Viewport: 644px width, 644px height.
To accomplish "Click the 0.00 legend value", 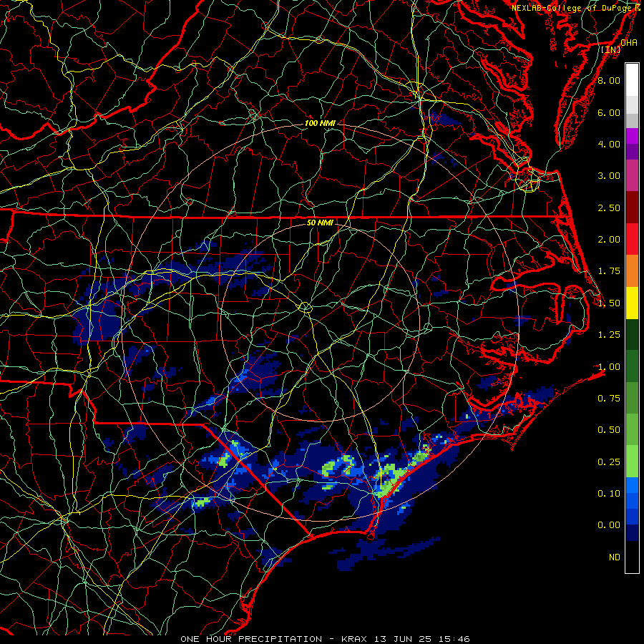I will (609, 525).
